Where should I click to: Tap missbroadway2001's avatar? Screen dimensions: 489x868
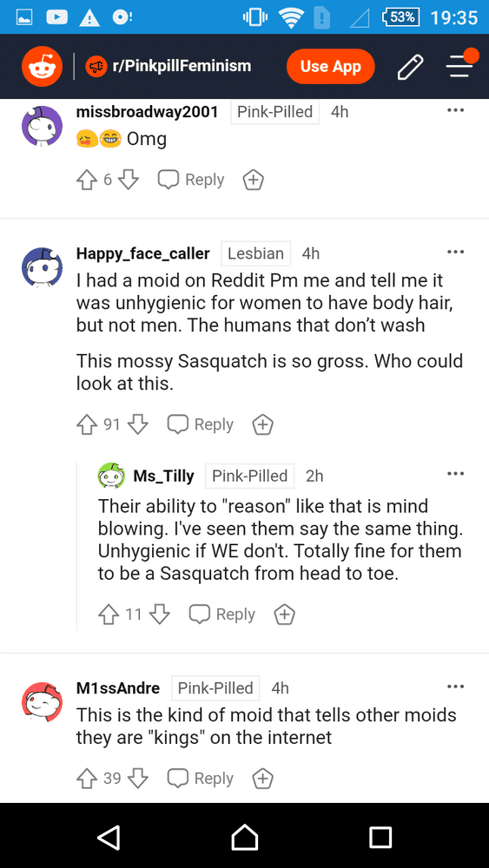click(x=42, y=126)
